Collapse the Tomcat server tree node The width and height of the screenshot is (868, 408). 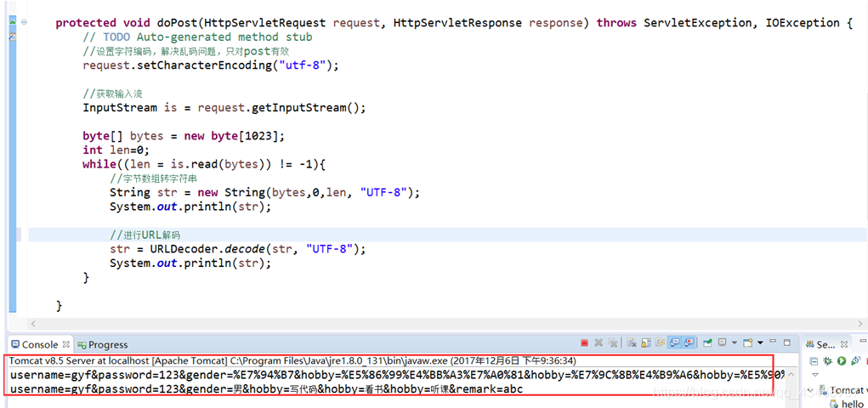[x=810, y=390]
